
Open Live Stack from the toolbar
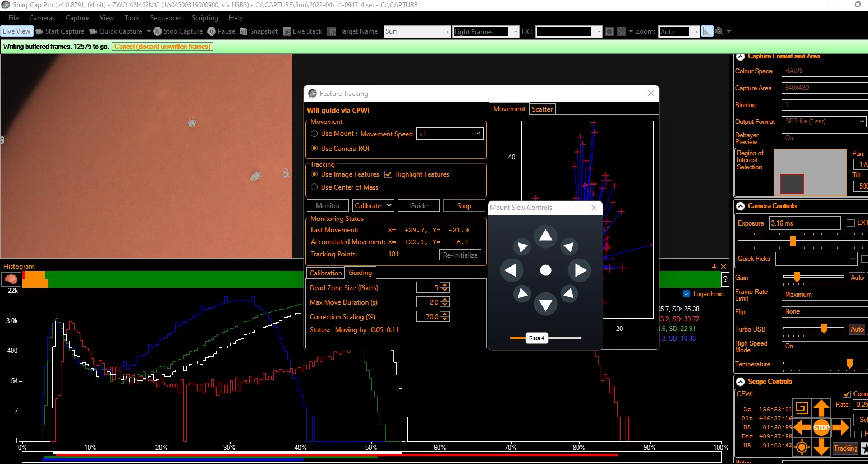[x=302, y=31]
